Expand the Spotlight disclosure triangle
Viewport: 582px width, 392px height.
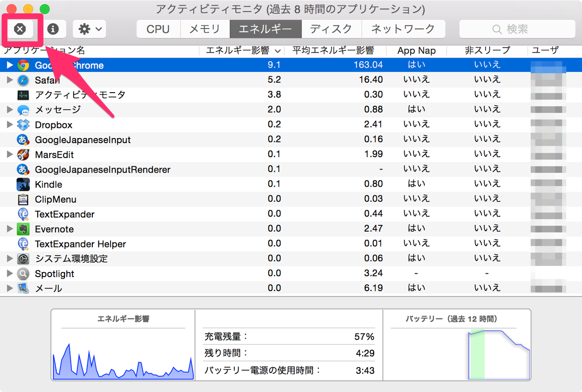pos(10,273)
